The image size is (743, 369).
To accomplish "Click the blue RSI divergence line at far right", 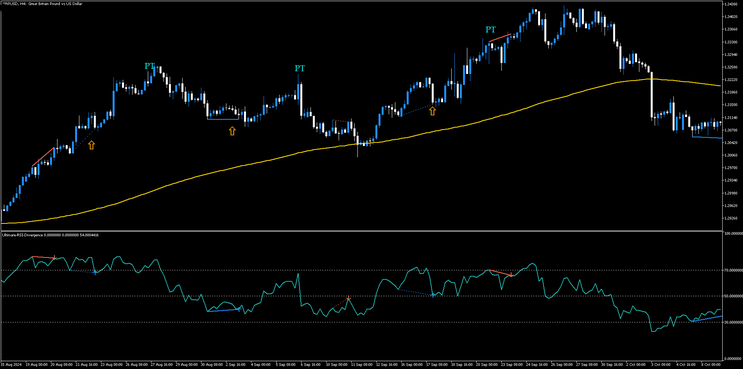I will (x=707, y=319).
